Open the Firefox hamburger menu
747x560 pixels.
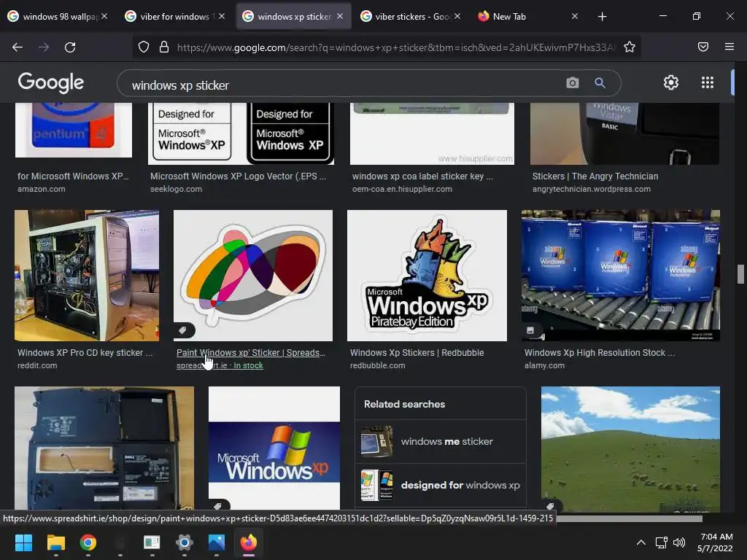click(x=729, y=47)
